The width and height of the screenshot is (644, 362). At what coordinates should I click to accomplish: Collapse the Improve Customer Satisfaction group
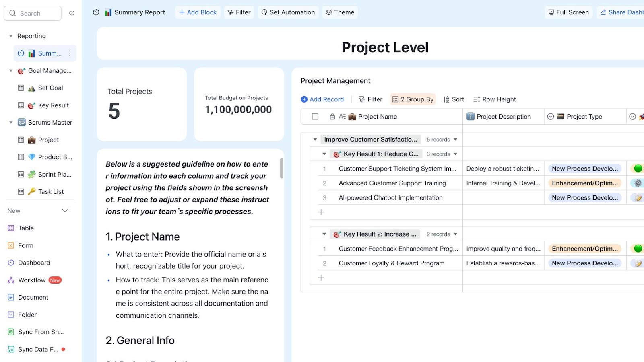[x=315, y=139]
